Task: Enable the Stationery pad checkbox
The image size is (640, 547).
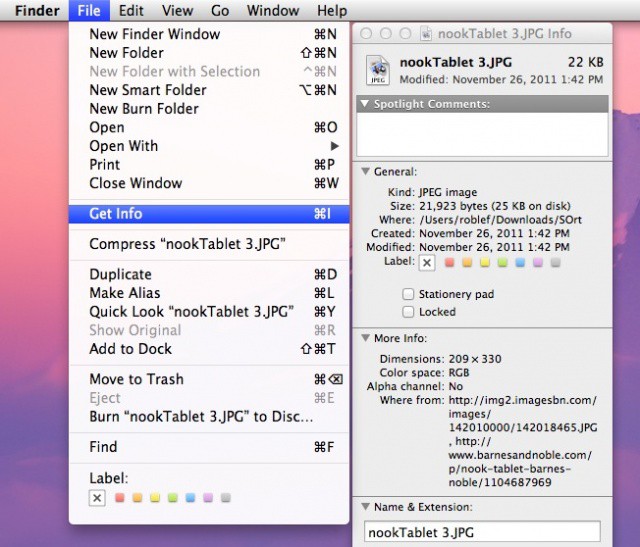Action: [408, 294]
